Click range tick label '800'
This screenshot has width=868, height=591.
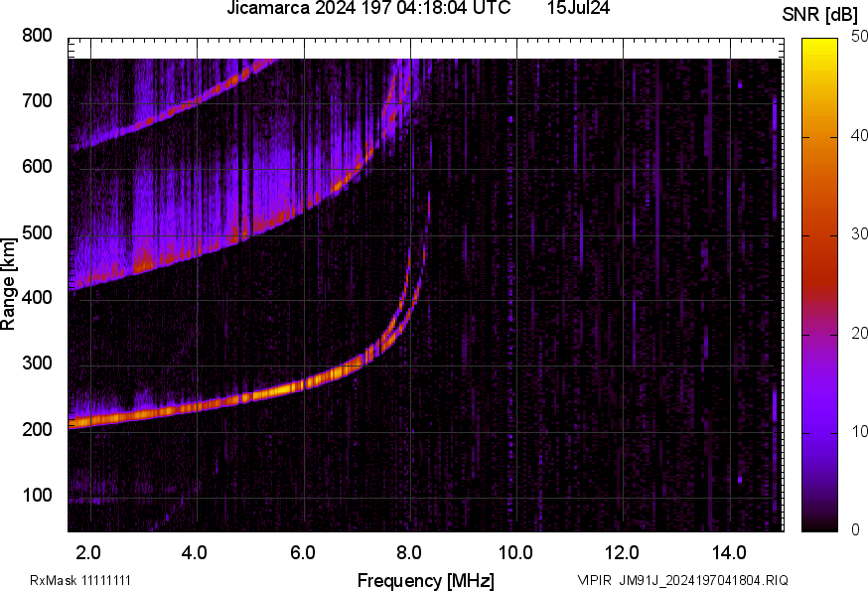(37, 36)
